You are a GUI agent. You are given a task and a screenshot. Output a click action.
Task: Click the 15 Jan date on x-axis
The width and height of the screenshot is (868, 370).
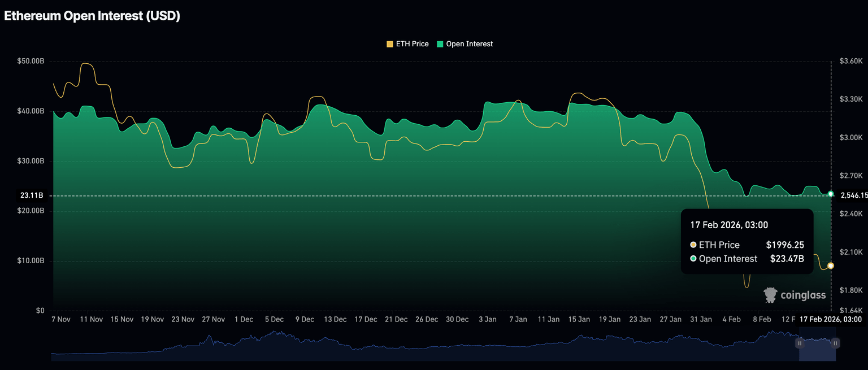(579, 319)
